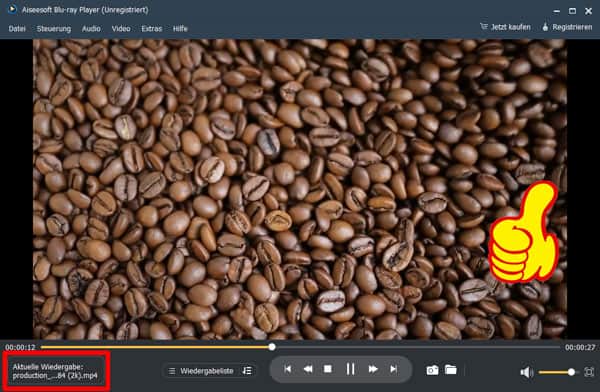600x392 pixels.
Task: Rewind the video
Action: [308, 369]
